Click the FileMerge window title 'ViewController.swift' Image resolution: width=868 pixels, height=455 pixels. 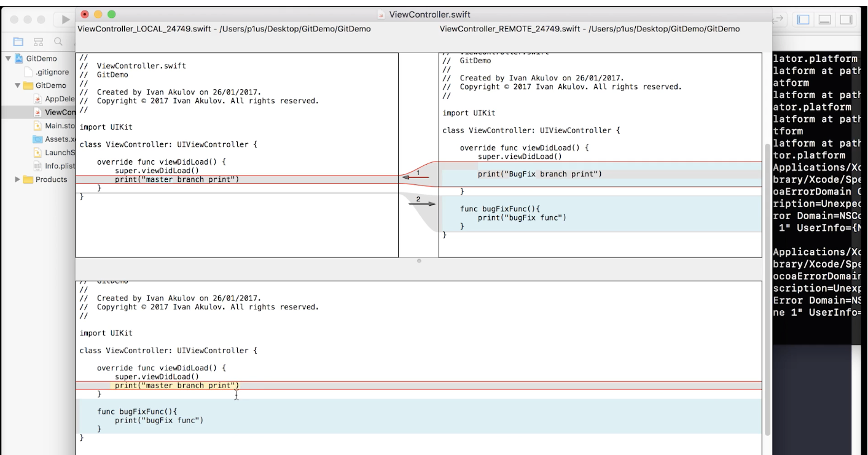tap(430, 14)
